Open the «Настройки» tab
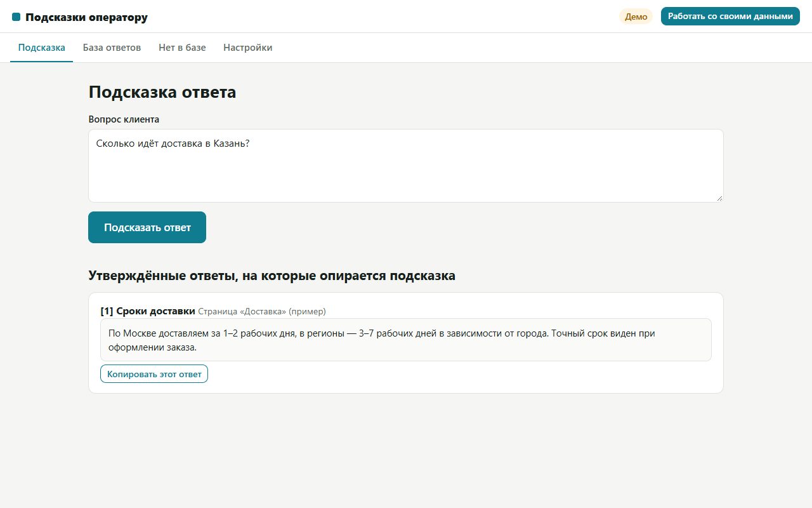This screenshot has width=812, height=508. [248, 48]
